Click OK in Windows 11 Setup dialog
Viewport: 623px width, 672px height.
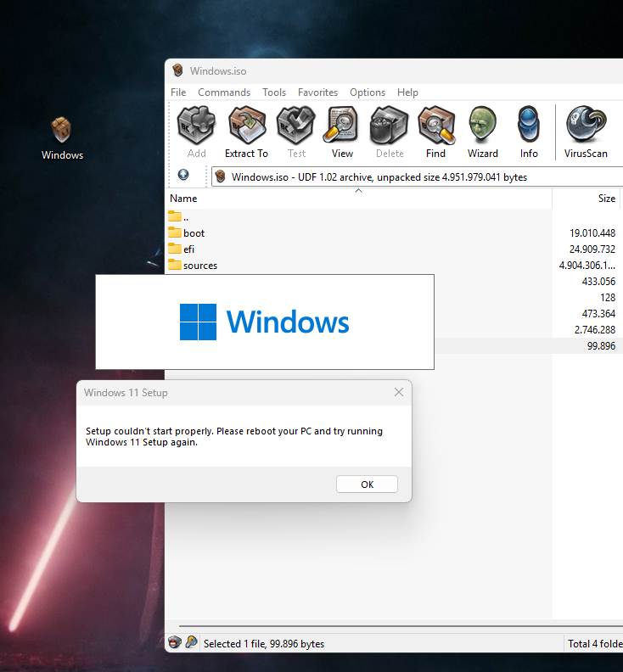[x=367, y=484]
